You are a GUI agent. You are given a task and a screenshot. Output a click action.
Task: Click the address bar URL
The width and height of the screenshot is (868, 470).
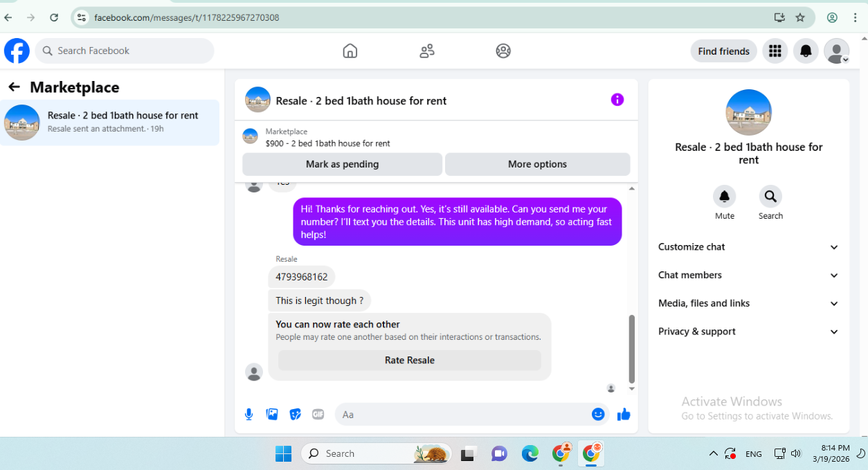point(187,17)
